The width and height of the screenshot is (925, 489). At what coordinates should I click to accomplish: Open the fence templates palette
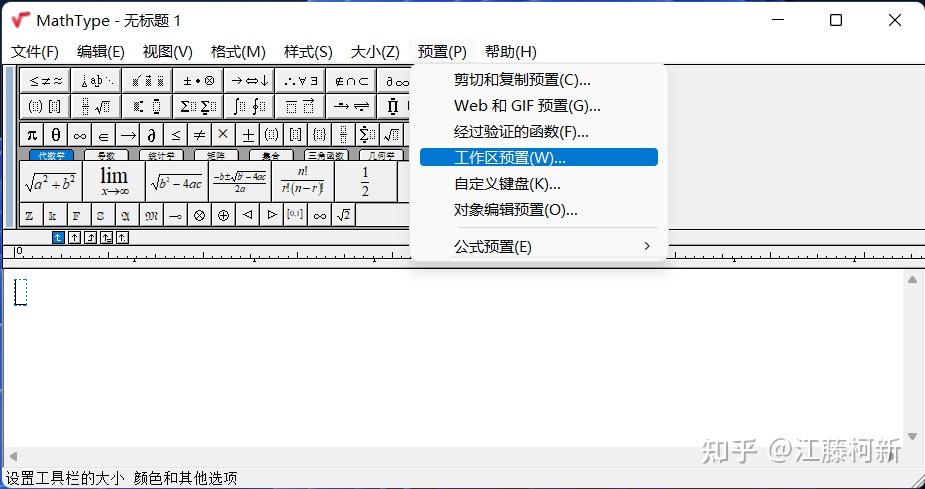(45, 106)
